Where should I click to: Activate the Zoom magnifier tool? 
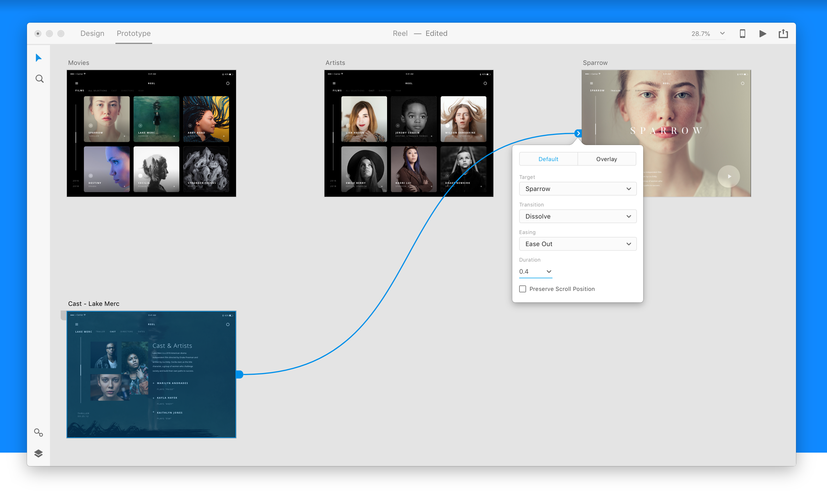pos(39,79)
